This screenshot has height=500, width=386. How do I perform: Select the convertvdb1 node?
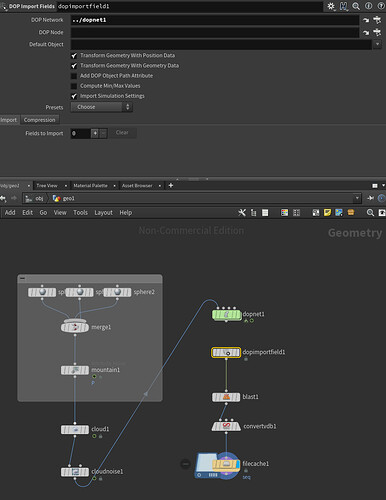coord(226,426)
